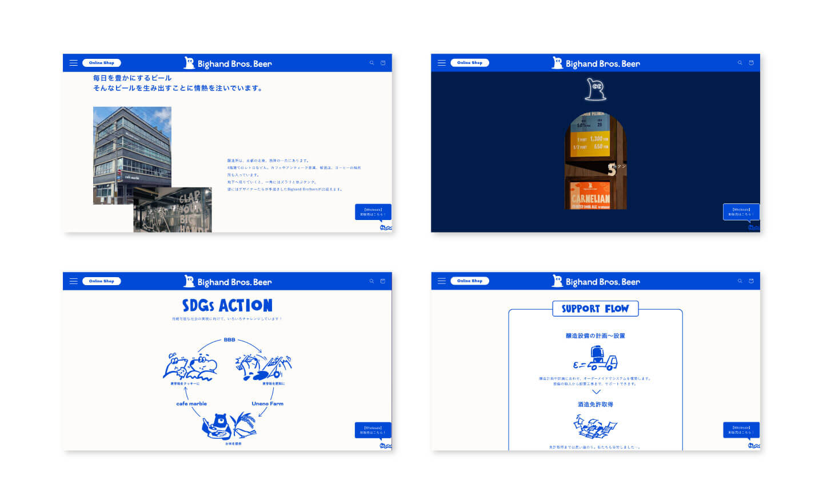This screenshot has height=504, width=823.
Task: Click Online Shop on the SUPPORT FLOW page
Action: (x=470, y=281)
